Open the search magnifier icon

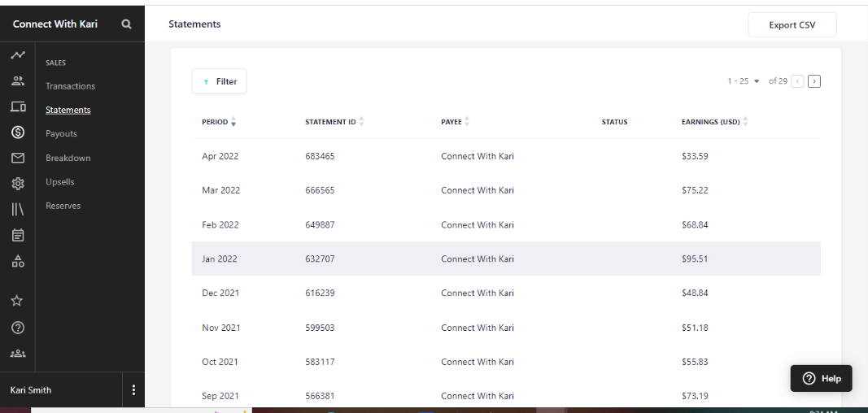click(127, 24)
